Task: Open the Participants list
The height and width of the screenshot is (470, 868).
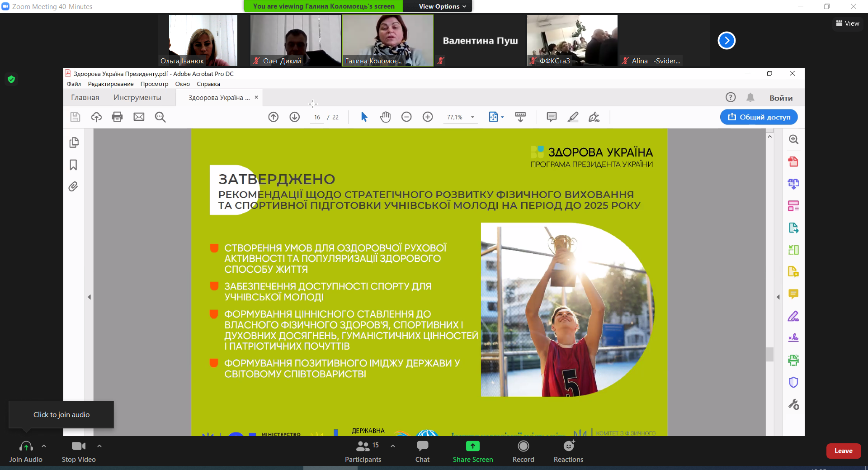Action: [363, 451]
